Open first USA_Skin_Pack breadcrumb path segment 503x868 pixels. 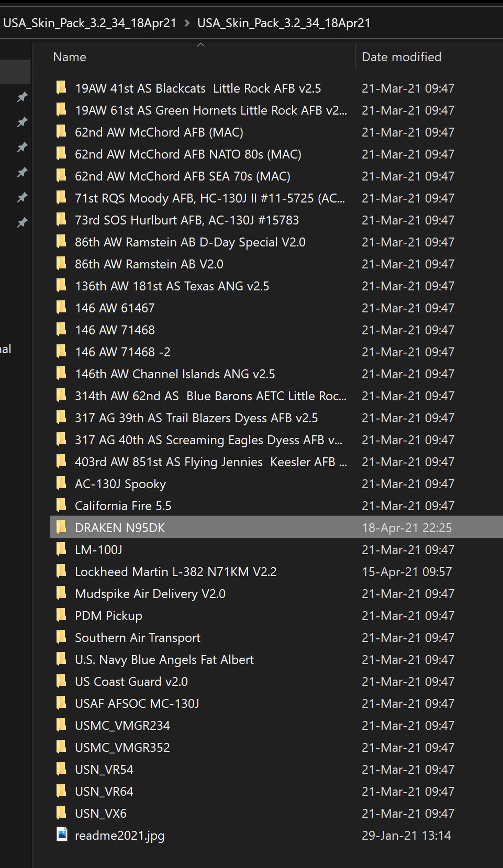coord(90,23)
